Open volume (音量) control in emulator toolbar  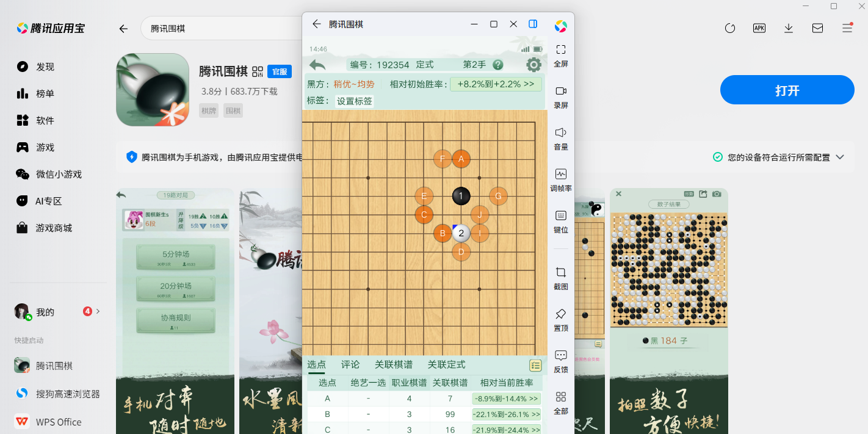point(560,139)
